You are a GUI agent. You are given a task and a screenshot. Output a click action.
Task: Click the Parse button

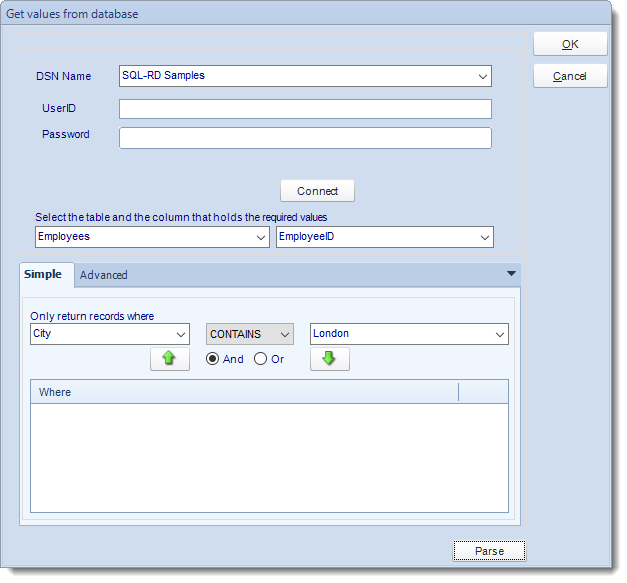click(489, 551)
